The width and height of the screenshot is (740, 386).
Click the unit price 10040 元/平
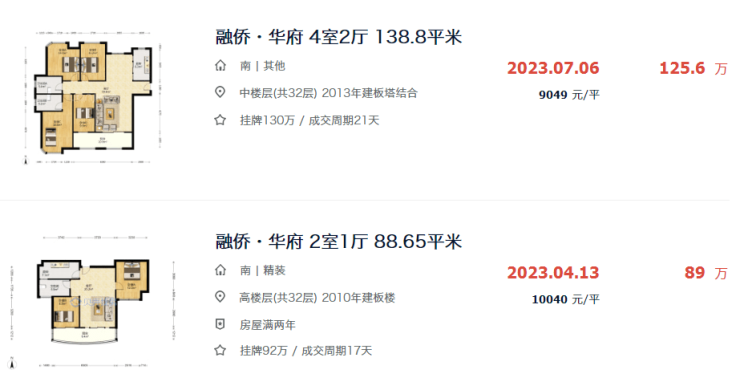coord(566,300)
